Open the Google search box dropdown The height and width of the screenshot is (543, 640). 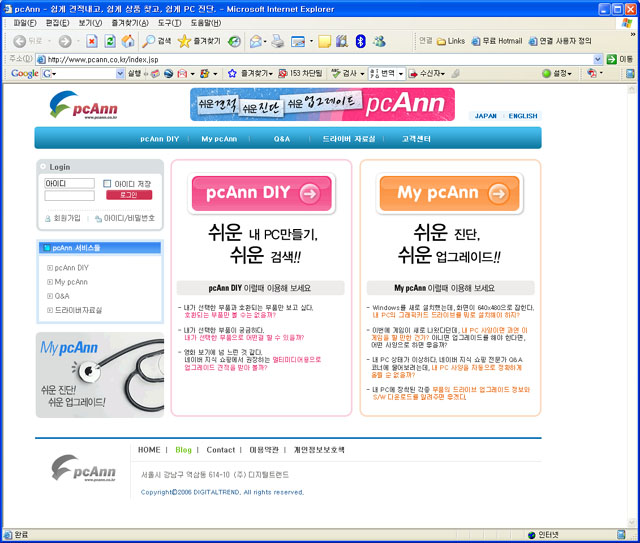[x=120, y=73]
